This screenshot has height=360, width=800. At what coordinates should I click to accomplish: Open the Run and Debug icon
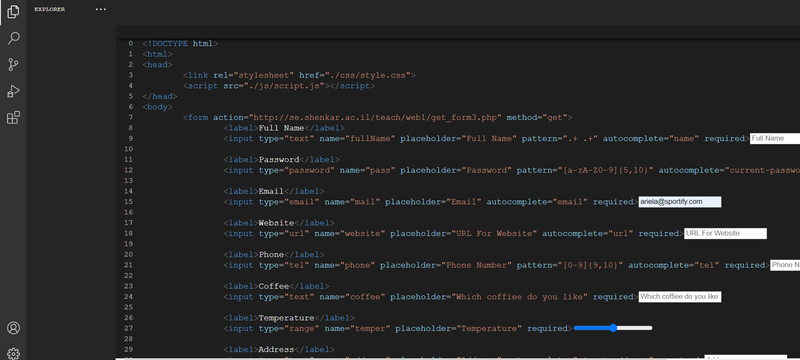click(x=13, y=91)
